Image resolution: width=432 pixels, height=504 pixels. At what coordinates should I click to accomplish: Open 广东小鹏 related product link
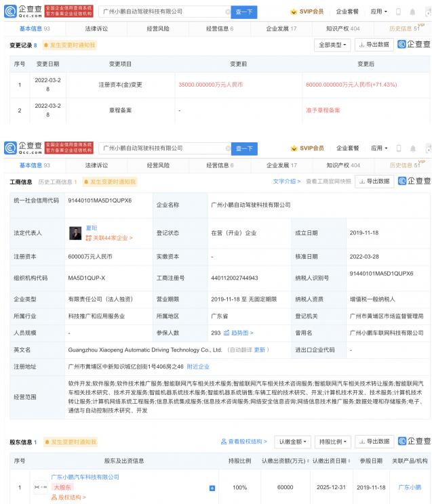[410, 487]
